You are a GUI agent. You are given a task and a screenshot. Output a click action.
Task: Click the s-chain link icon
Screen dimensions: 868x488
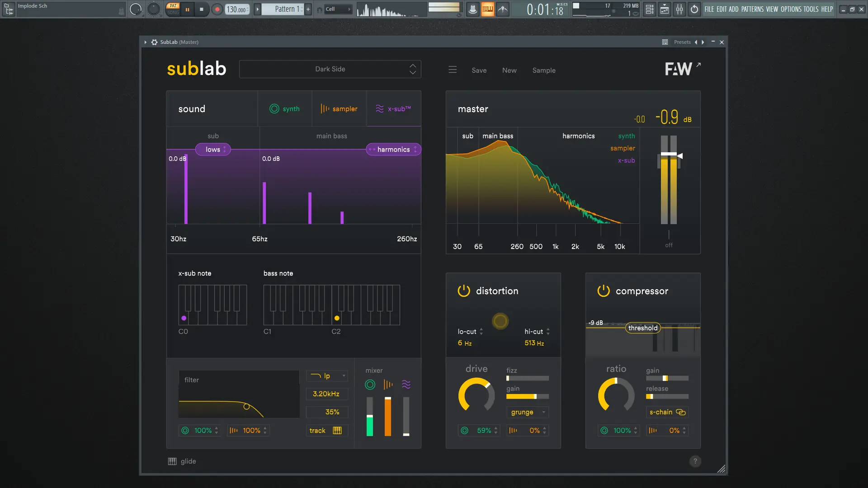[680, 412]
